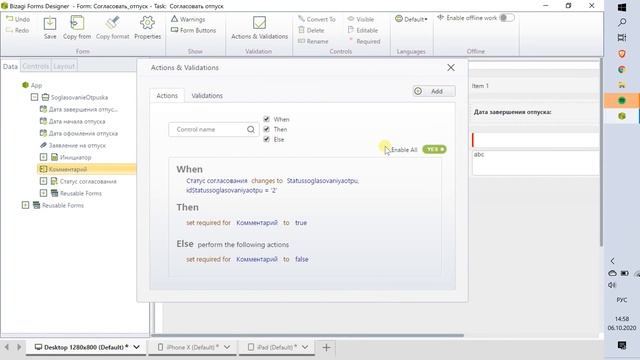Expand top-level Reusable Forms node
640x360 pixels.
click(x=25, y=205)
